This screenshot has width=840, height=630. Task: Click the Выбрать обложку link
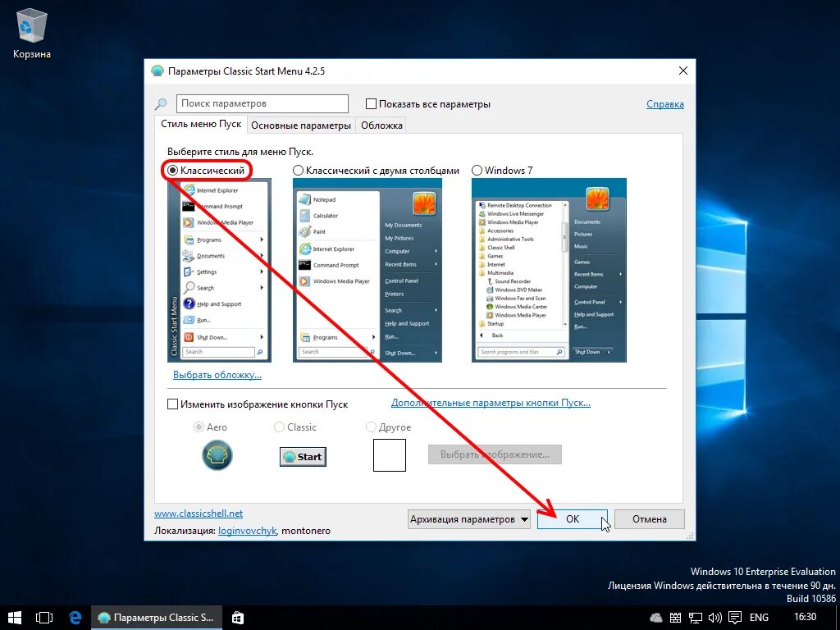tap(217, 374)
